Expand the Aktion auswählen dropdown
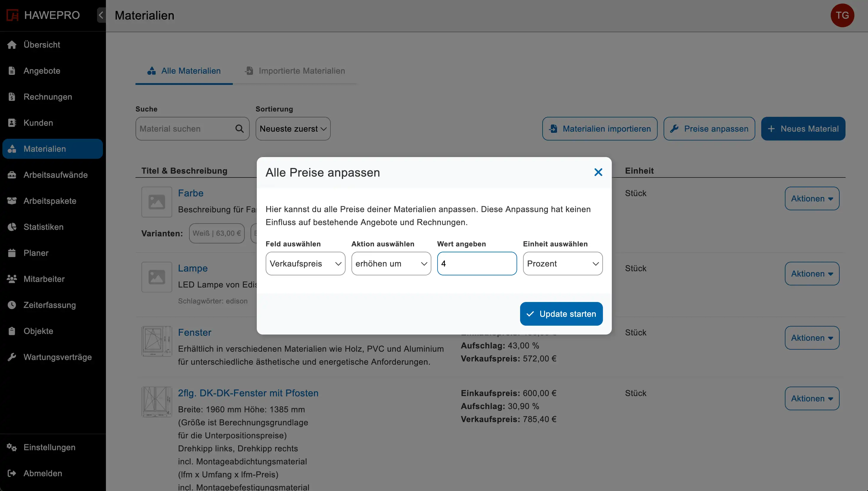The image size is (868, 491). [x=391, y=264]
